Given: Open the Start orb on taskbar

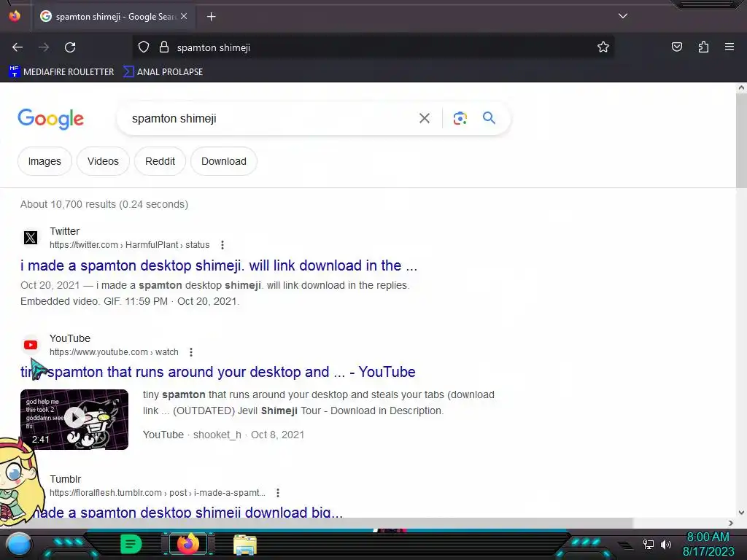Looking at the screenshot, I should (20, 544).
